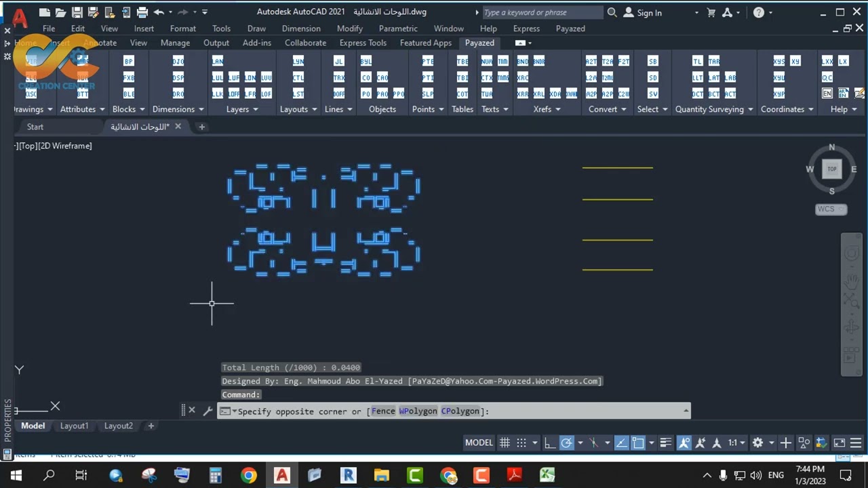
Task: Click the XRC xrefs tool icon
Action: point(523,77)
